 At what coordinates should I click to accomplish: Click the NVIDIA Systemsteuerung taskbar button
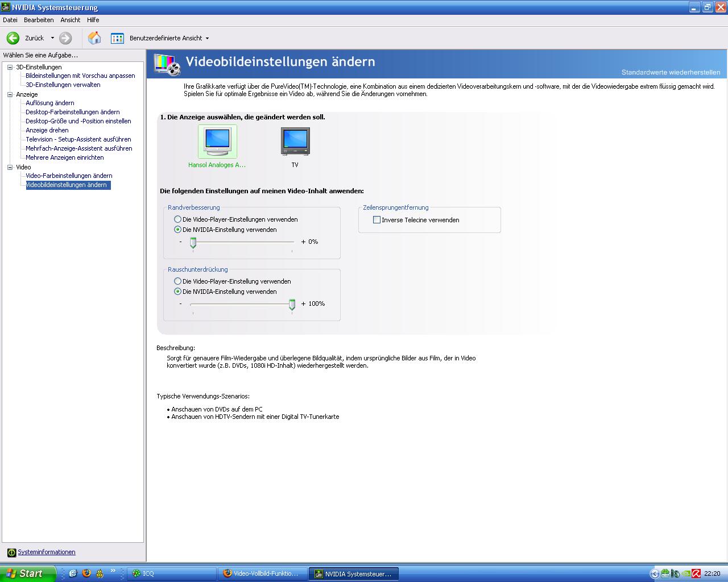tap(354, 573)
